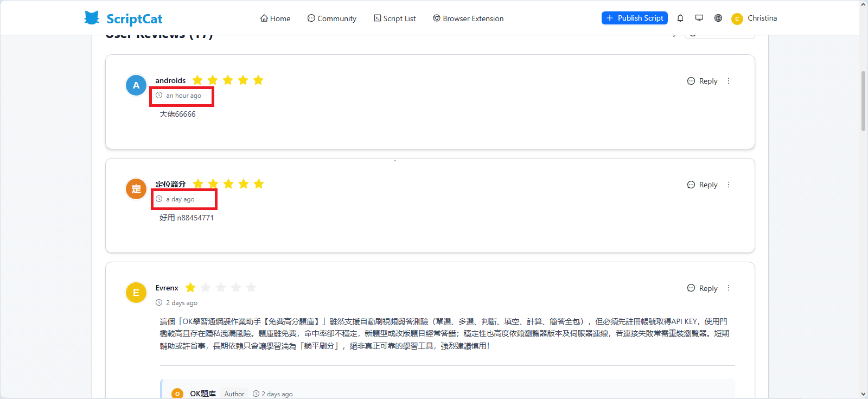Click the monitor theme icon in header
This screenshot has height=399, width=868.
(x=699, y=18)
